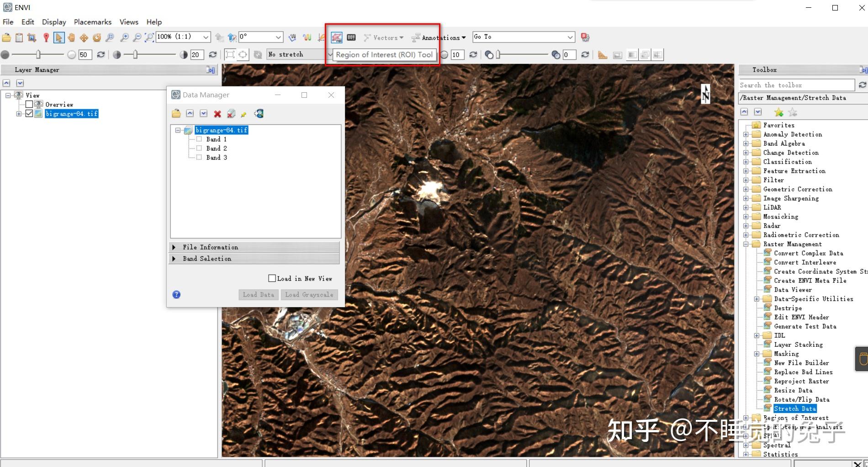Check Band 1 of bigrange-84.tif

pos(199,139)
